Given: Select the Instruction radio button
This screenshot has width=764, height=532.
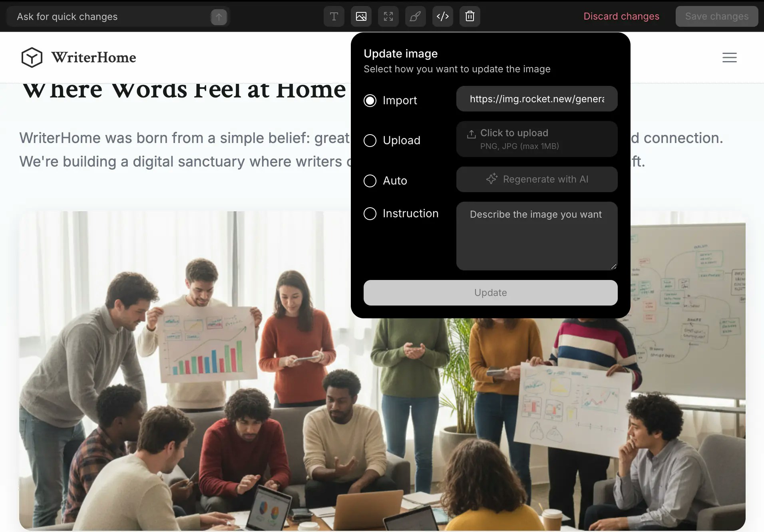Looking at the screenshot, I should (370, 214).
